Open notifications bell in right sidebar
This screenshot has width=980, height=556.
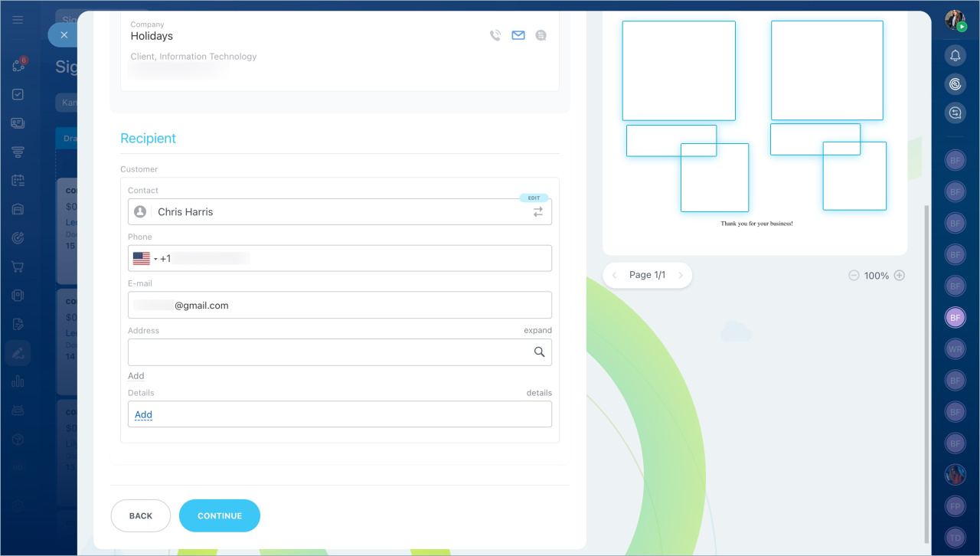(955, 55)
